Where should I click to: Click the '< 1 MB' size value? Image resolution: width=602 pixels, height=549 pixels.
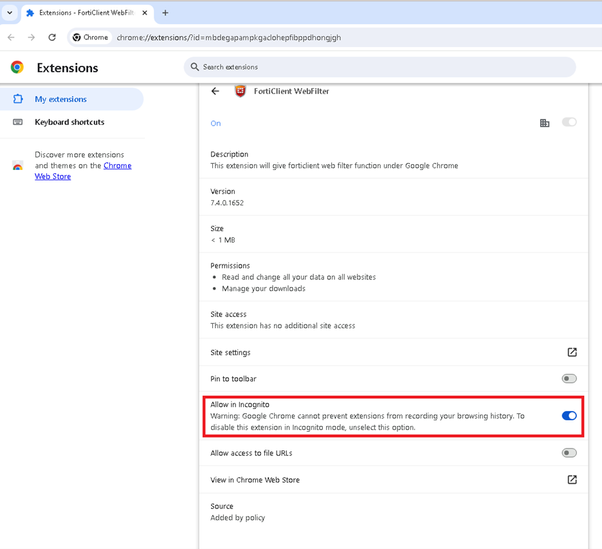[x=223, y=240]
